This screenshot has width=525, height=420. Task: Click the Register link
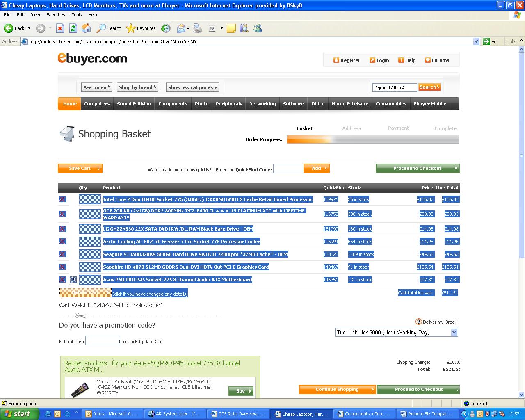(347, 60)
